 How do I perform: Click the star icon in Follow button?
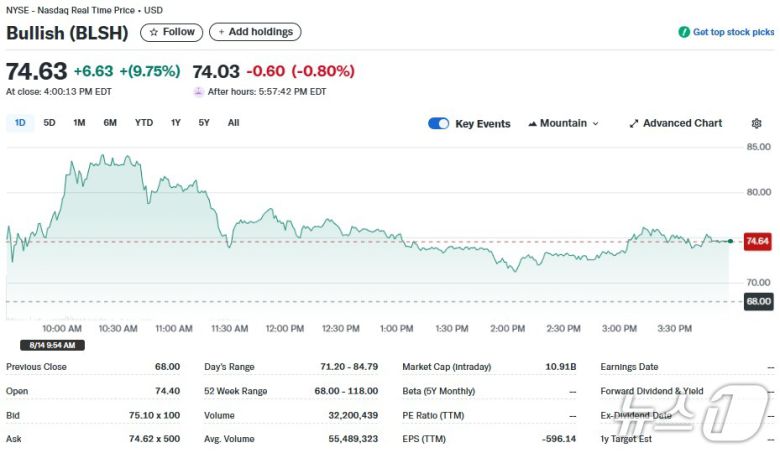click(153, 32)
